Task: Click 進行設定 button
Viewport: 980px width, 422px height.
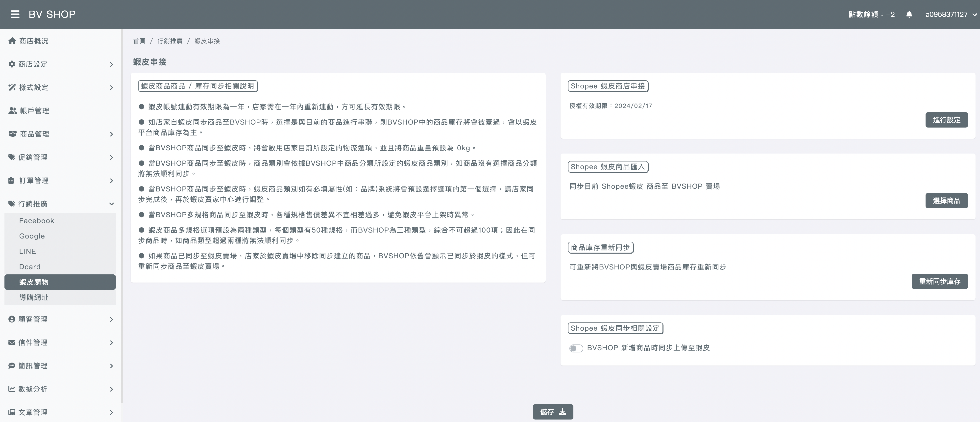Action: point(947,120)
